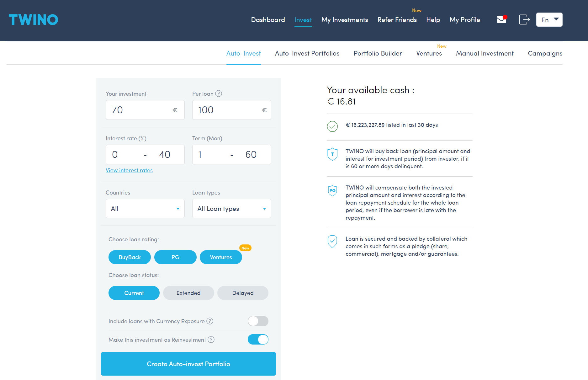The height and width of the screenshot is (380, 588).
Task: Click Currency Exposure help icon
Action: coord(210,321)
